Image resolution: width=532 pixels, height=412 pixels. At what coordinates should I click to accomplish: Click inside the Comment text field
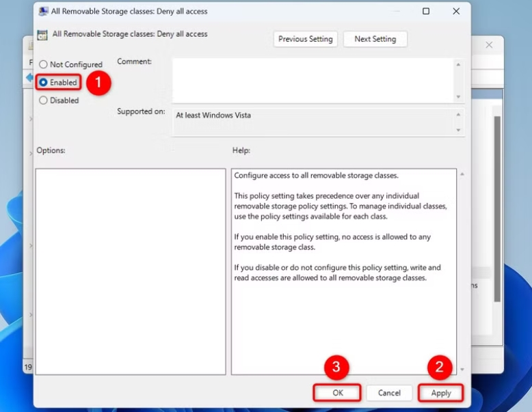click(x=312, y=81)
